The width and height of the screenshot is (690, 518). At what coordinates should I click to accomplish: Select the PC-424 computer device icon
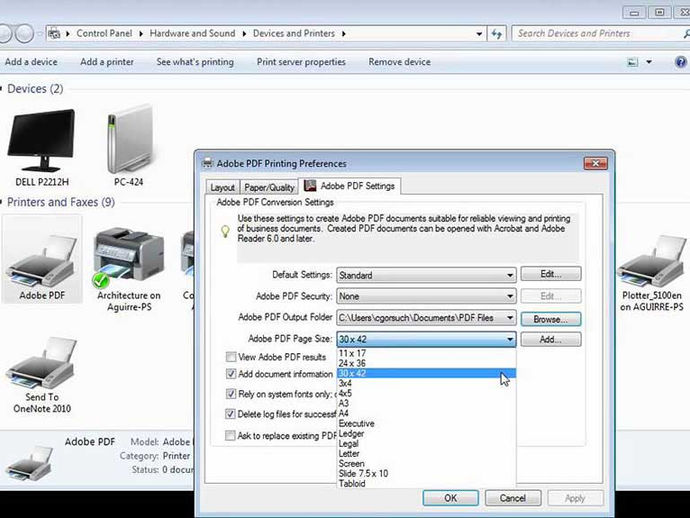click(130, 139)
